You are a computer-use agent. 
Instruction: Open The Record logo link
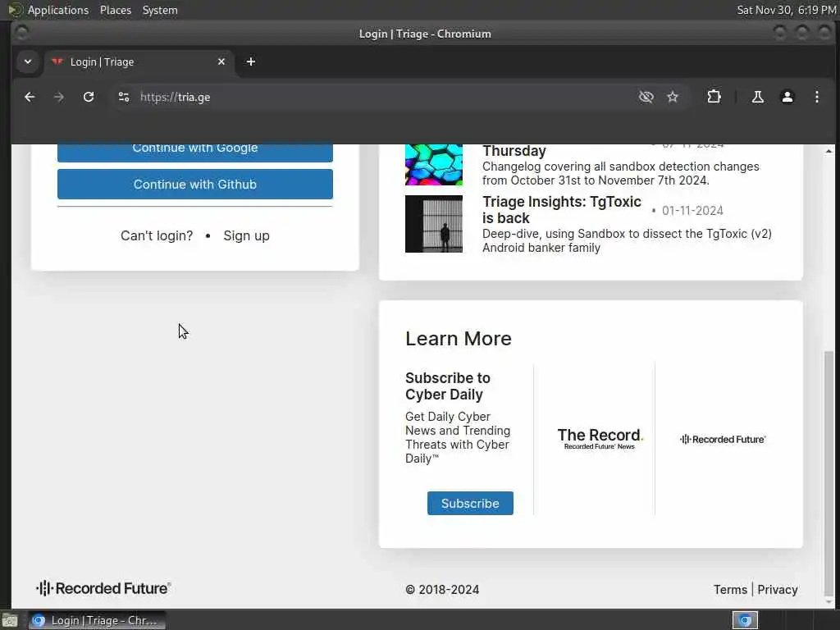pos(600,439)
